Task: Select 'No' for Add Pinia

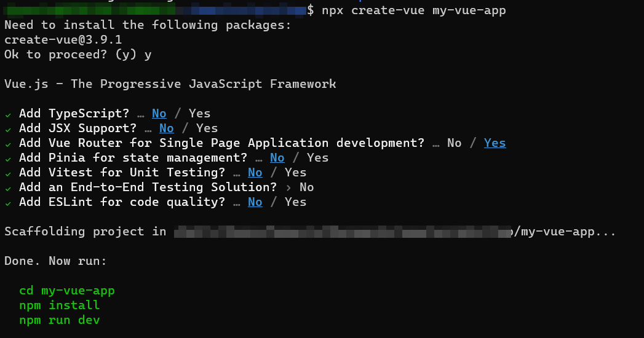Action: point(277,158)
